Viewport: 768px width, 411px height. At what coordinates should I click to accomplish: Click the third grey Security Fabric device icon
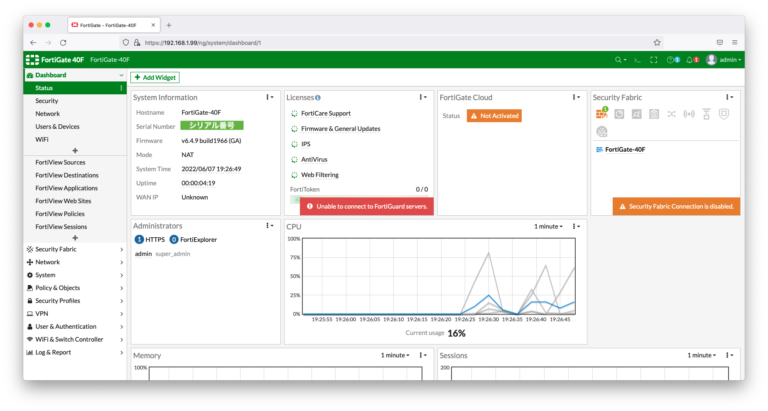pyautogui.click(x=636, y=114)
